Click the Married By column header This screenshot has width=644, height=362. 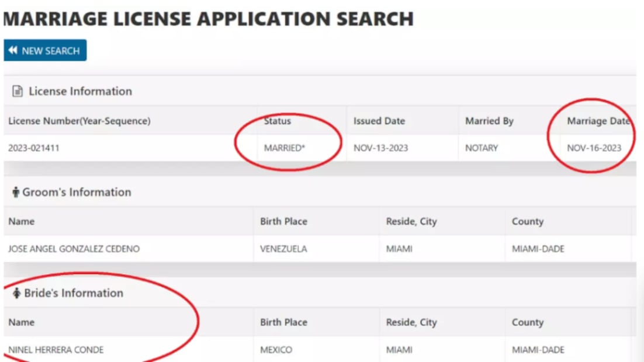[489, 121]
